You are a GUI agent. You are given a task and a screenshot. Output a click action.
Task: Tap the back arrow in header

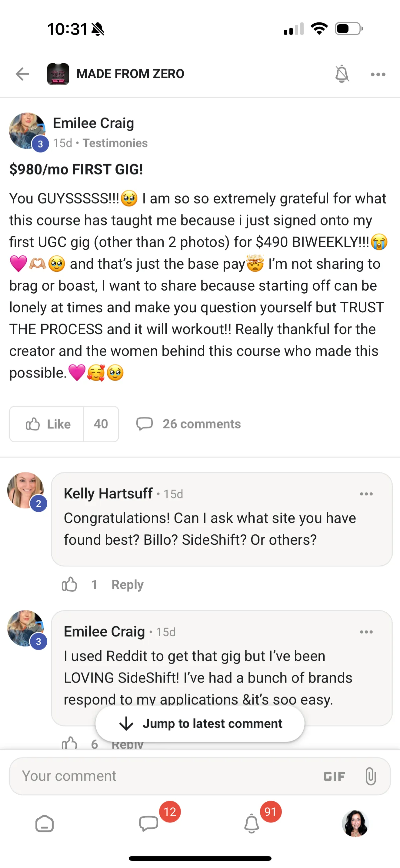click(23, 74)
